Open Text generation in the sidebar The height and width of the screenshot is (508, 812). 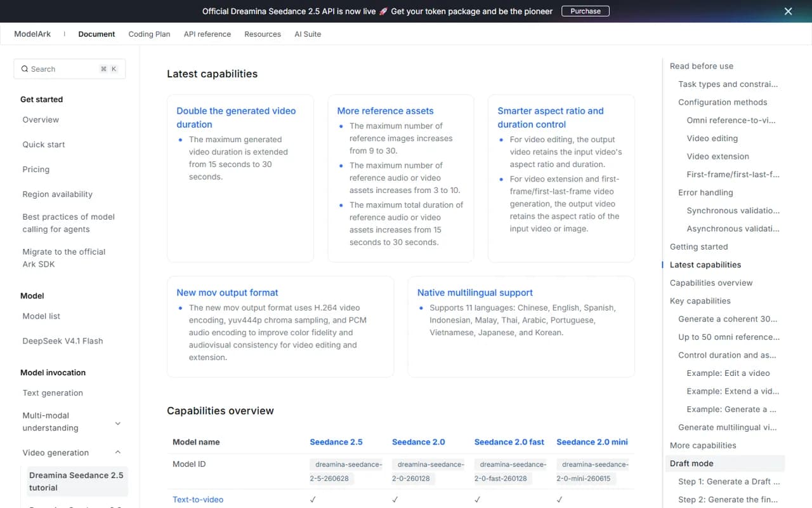point(53,392)
